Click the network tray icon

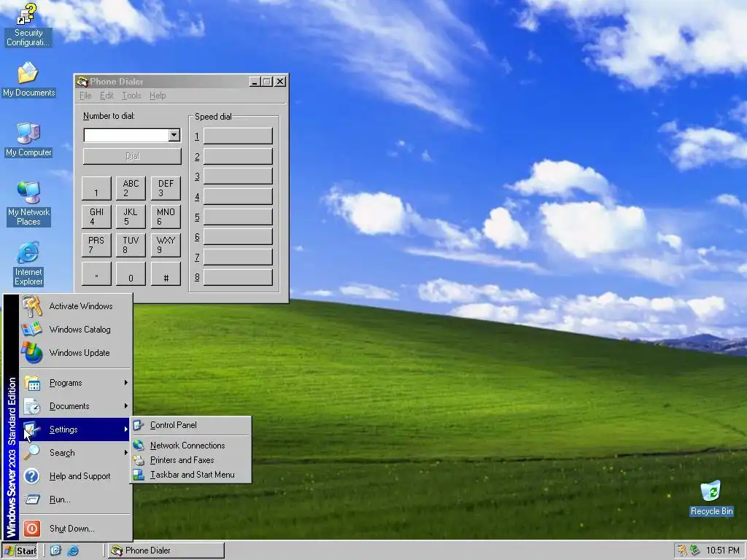[x=695, y=551]
